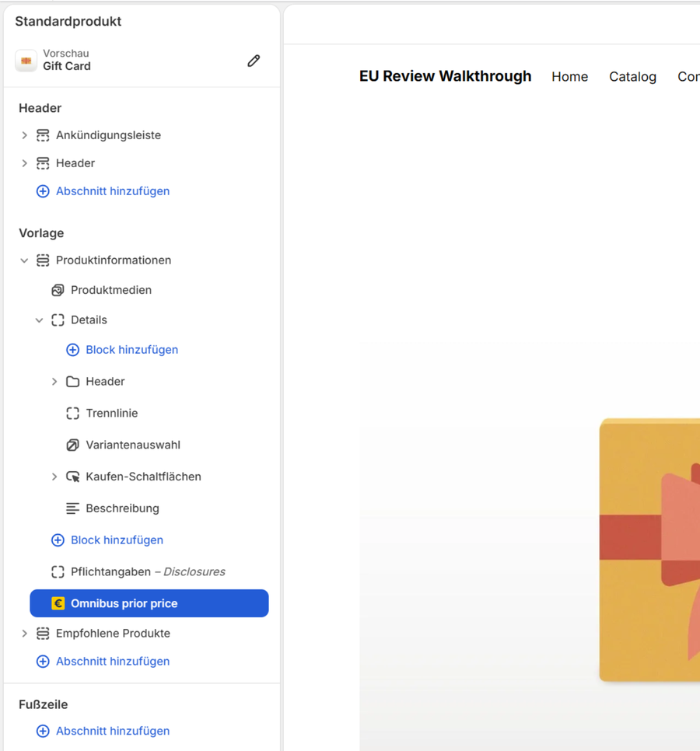Click the Beschreibung text lines icon
The width and height of the screenshot is (700, 751).
72,508
